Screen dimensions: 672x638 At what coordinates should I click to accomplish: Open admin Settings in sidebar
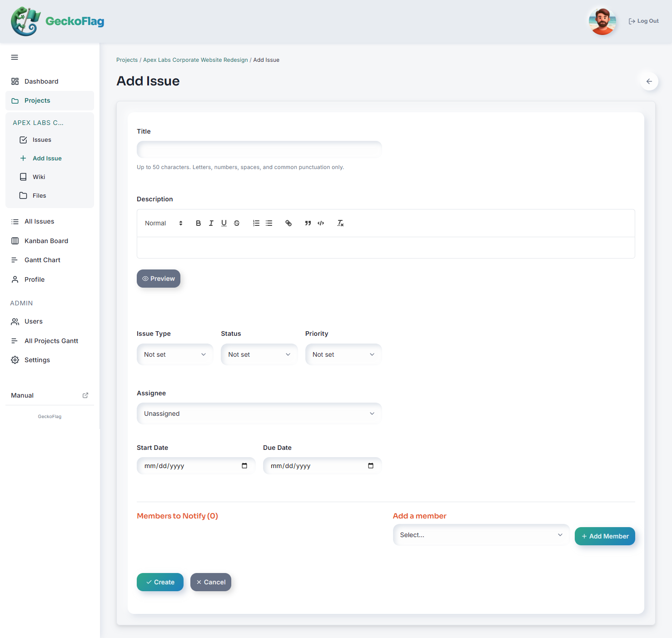[50, 360]
